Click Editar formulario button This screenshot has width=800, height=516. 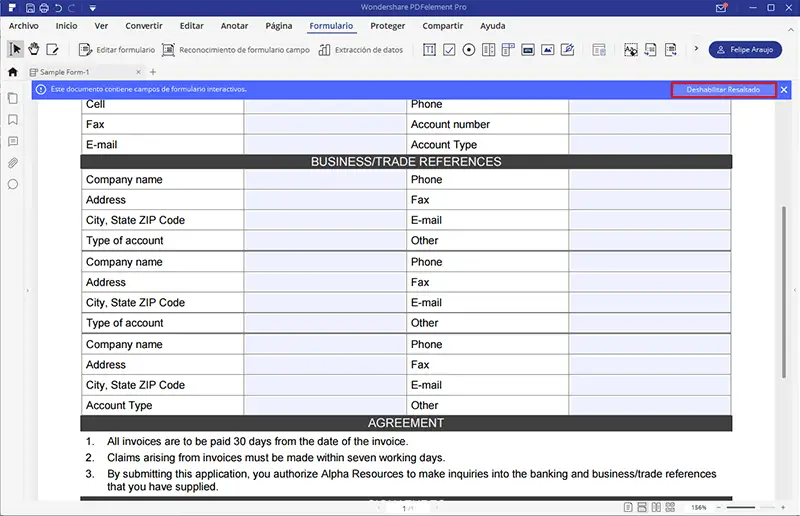pos(117,50)
